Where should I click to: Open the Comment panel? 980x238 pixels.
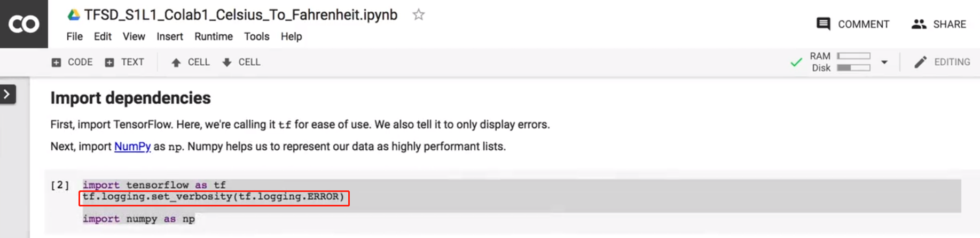853,24
